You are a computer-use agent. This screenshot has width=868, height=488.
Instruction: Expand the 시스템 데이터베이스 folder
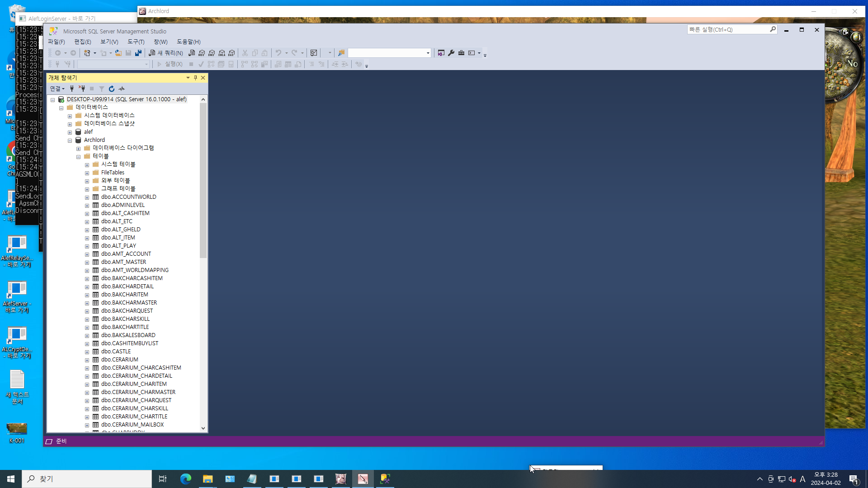click(70, 116)
